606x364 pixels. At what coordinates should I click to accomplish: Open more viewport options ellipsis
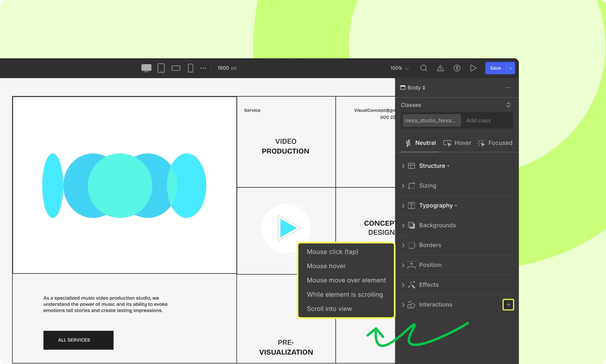[203, 68]
